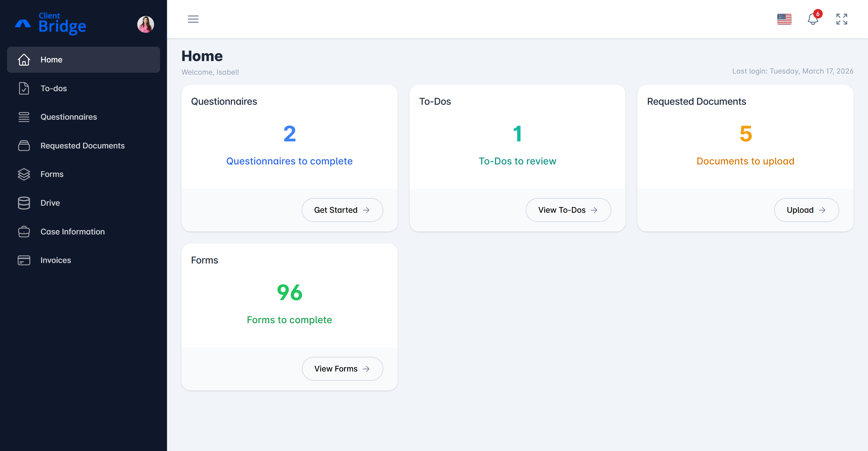
Task: Open the To-dos sidebar item
Action: 54,88
